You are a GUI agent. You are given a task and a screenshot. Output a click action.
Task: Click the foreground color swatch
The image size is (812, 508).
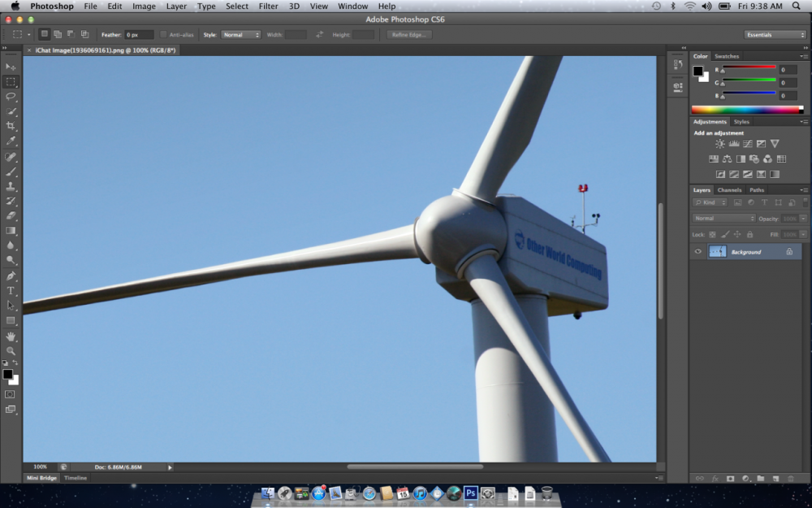[8, 372]
